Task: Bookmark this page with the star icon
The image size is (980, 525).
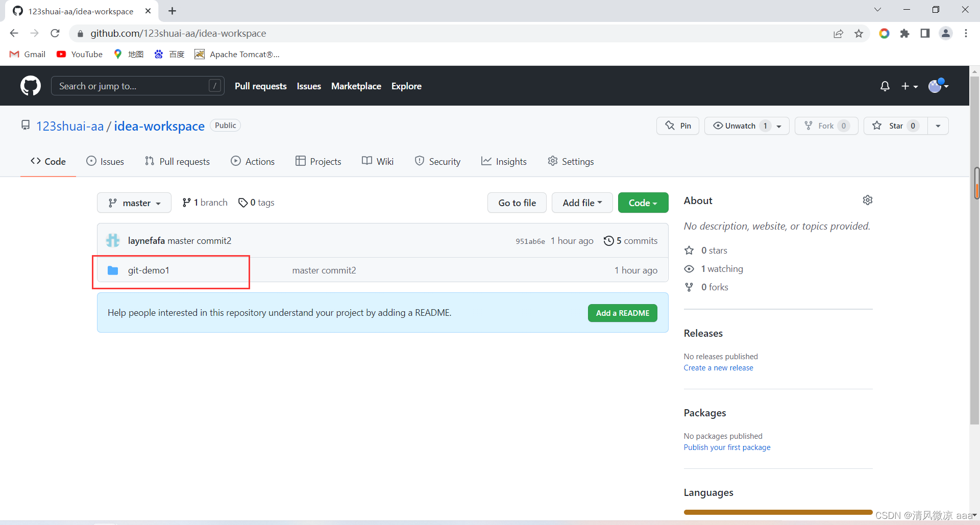Action: (859, 33)
